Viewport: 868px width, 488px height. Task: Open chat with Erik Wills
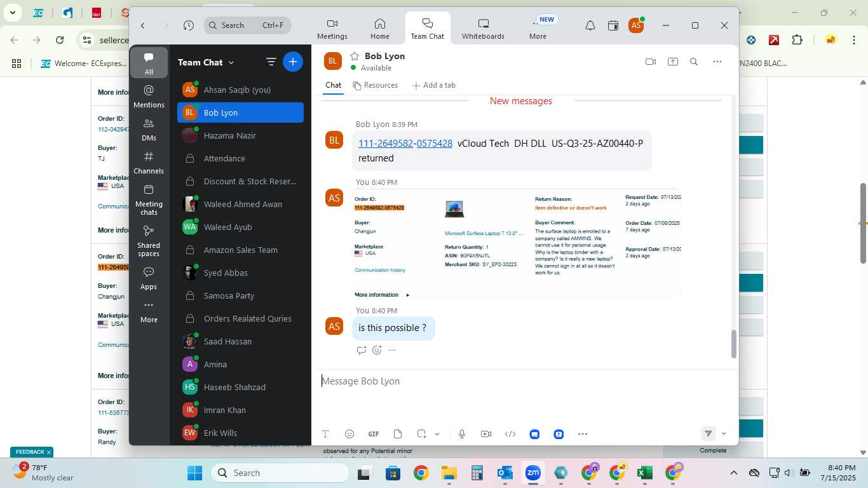pos(240,433)
